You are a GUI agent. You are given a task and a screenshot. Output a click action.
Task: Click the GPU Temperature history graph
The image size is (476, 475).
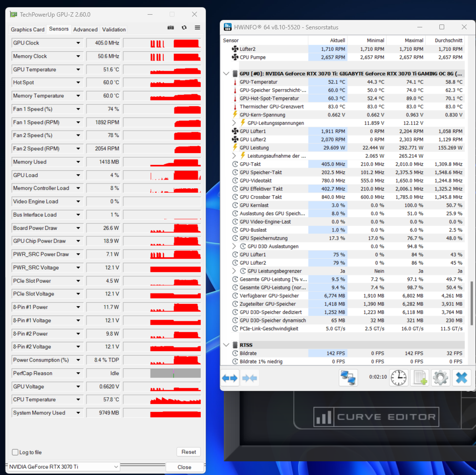(162, 69)
